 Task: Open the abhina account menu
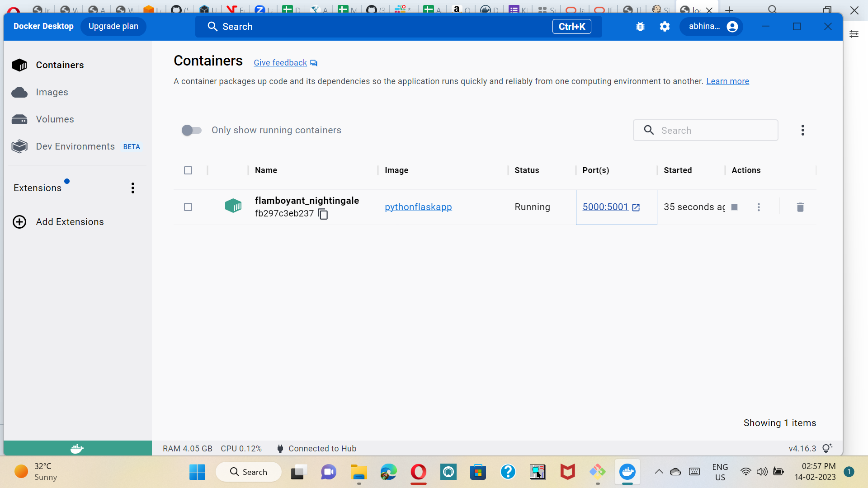point(712,26)
